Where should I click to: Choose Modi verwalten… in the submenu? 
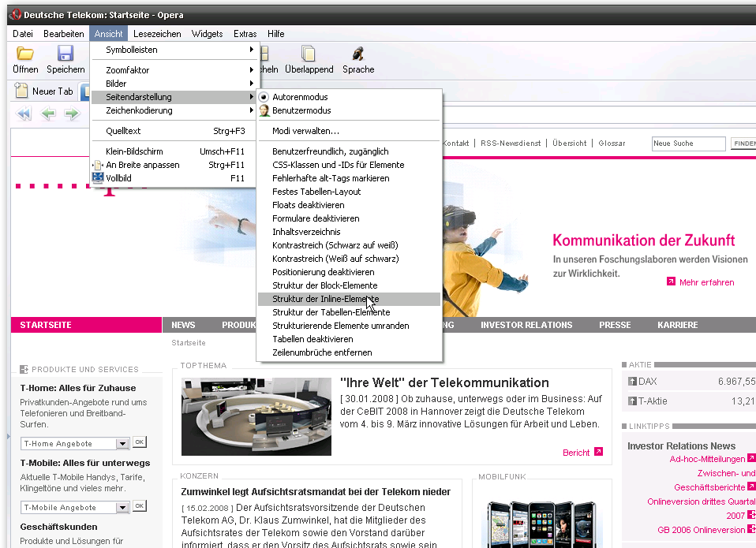[350, 131]
